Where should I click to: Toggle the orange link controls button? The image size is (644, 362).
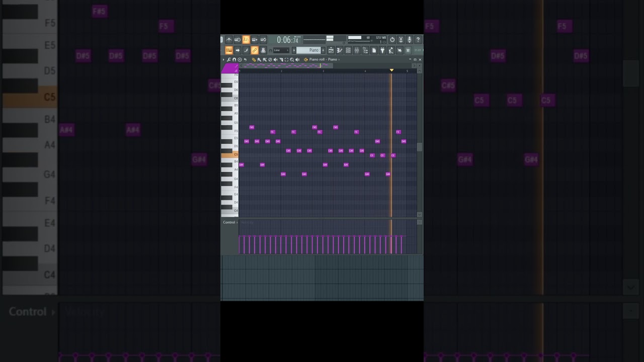[x=255, y=50]
